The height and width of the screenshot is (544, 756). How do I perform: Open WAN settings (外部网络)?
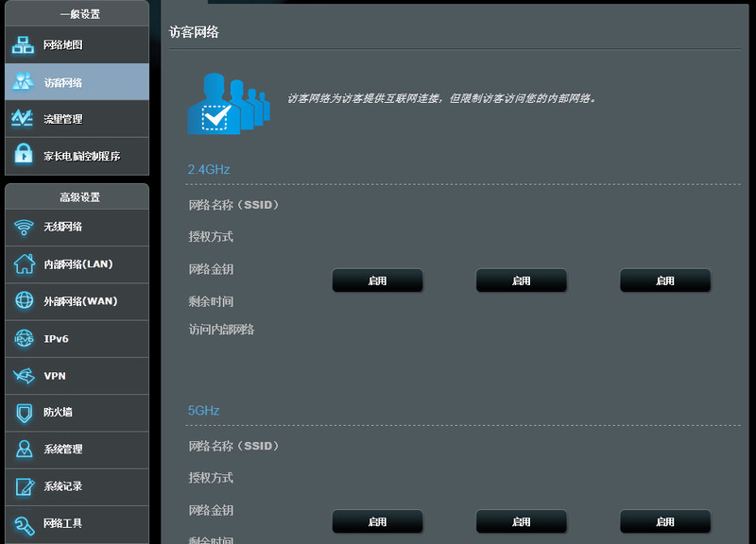point(76,301)
